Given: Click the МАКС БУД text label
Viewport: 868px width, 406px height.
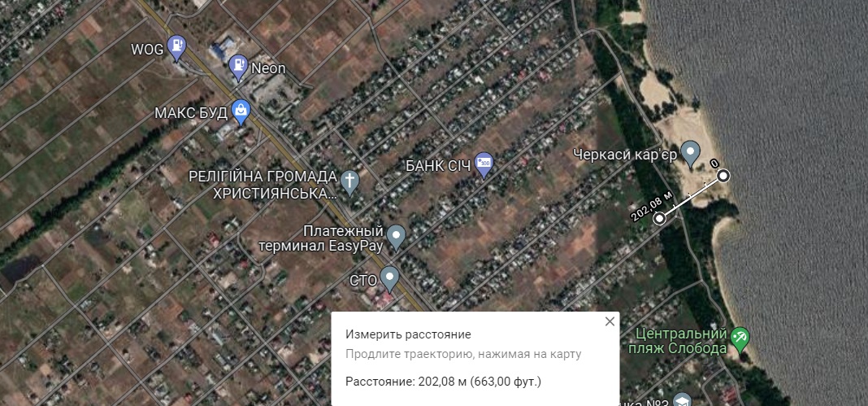Looking at the screenshot, I should 190,114.
